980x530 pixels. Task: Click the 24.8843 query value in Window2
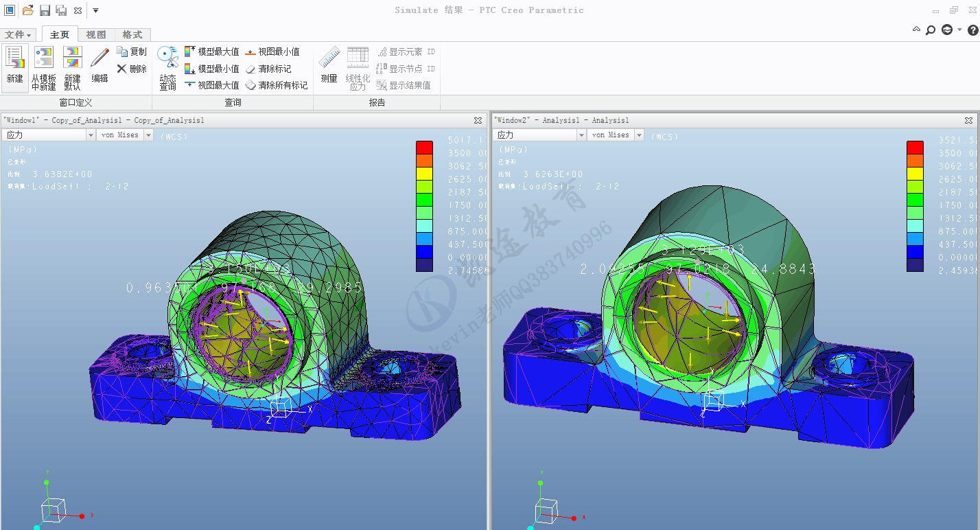pyautogui.click(x=784, y=270)
